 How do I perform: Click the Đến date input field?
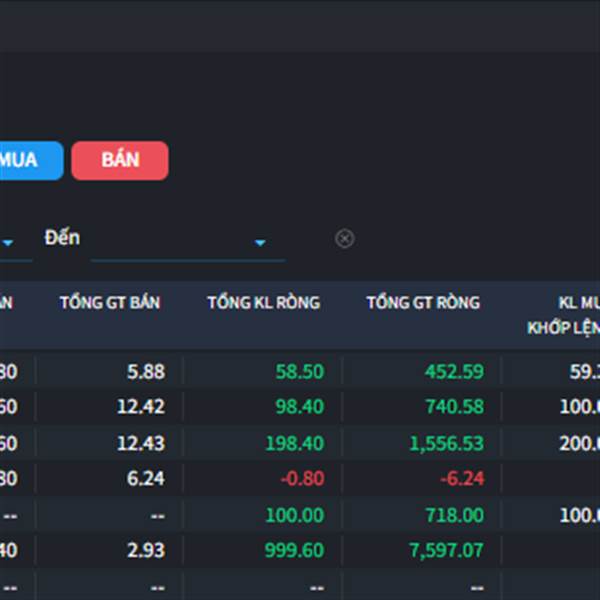(188, 242)
